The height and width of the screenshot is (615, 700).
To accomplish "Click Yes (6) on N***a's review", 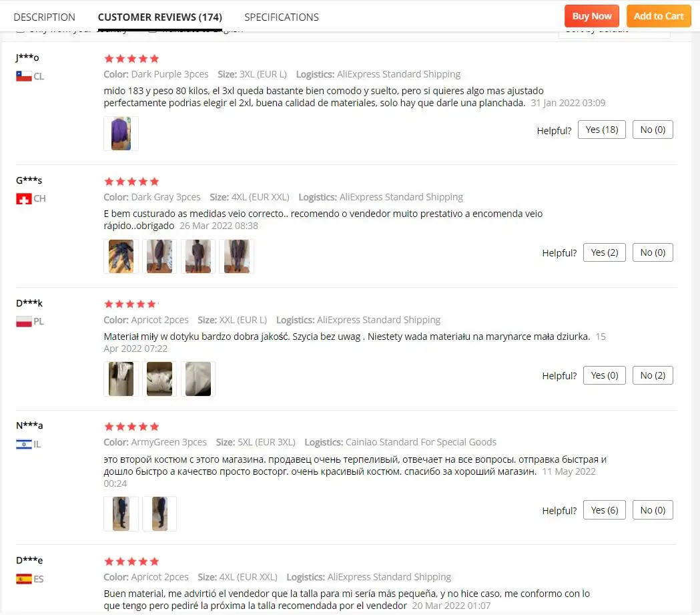I will point(604,510).
